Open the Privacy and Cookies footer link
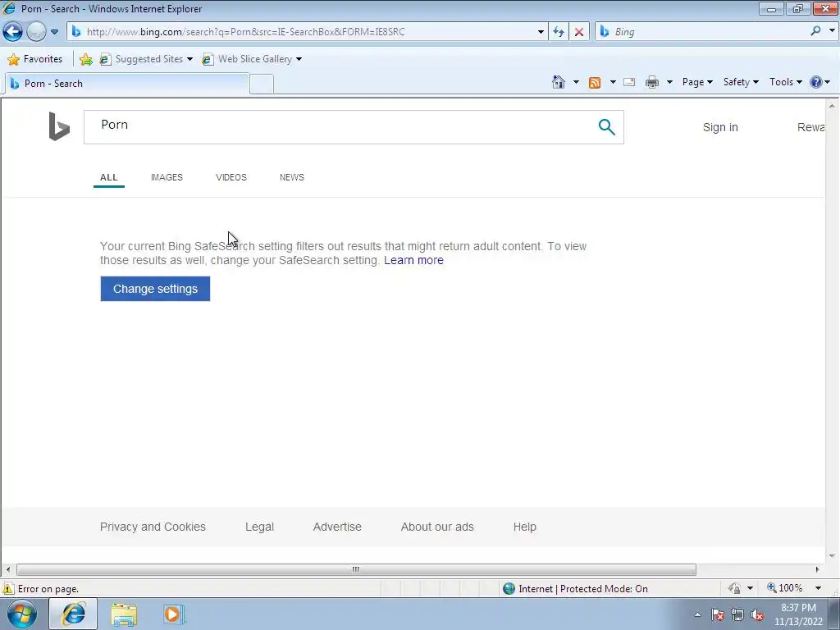This screenshot has height=630, width=840. click(x=153, y=527)
